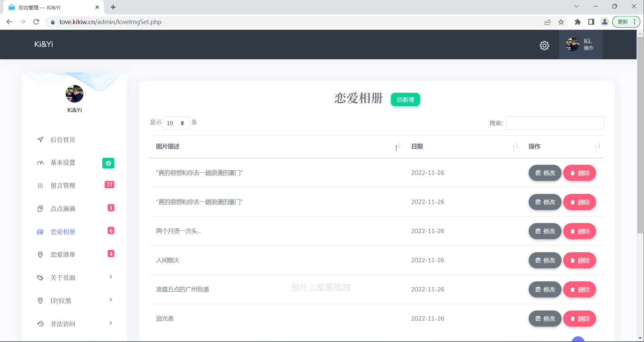The width and height of the screenshot is (644, 342).
Task: Reload the page using the refresh icon
Action: click(36, 22)
